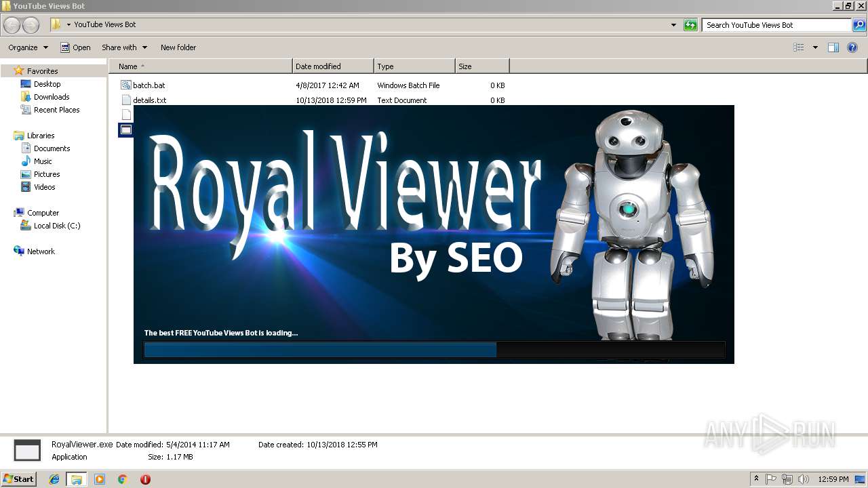The width and height of the screenshot is (868, 488).
Task: Click Search YouTube Views Bot field
Action: (x=777, y=25)
